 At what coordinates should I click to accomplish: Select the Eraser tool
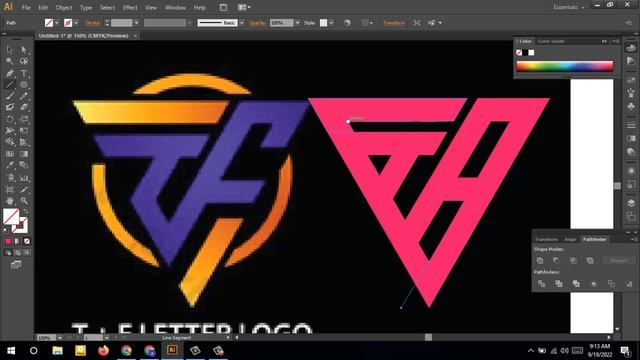[x=24, y=107]
